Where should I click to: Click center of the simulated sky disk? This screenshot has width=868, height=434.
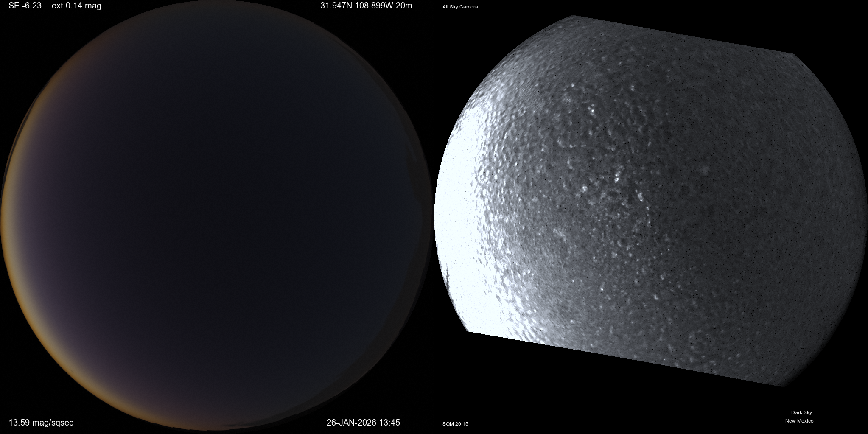[216, 217]
